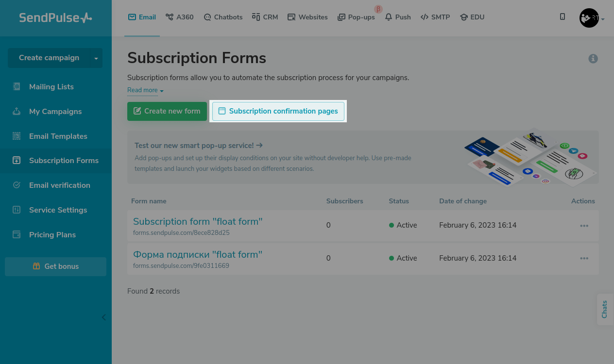This screenshot has width=614, height=364.
Task: Open actions menu for Форма подписки row
Action: click(x=584, y=259)
